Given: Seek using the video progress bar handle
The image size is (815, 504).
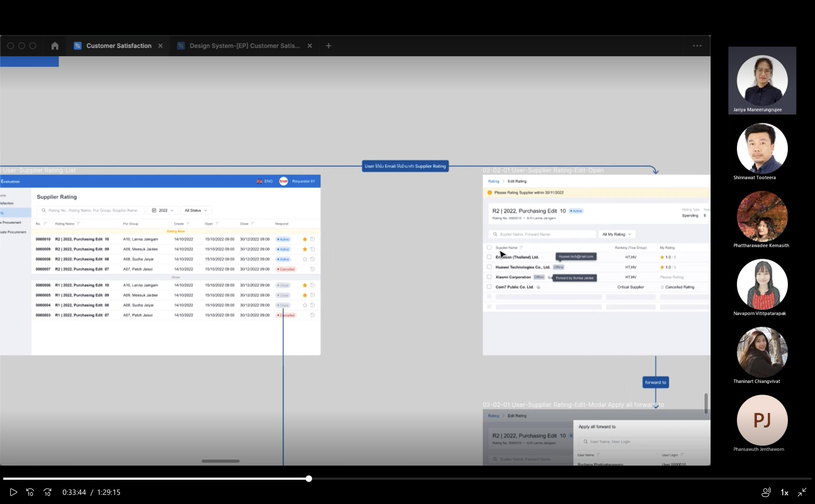Looking at the screenshot, I should click(x=309, y=479).
